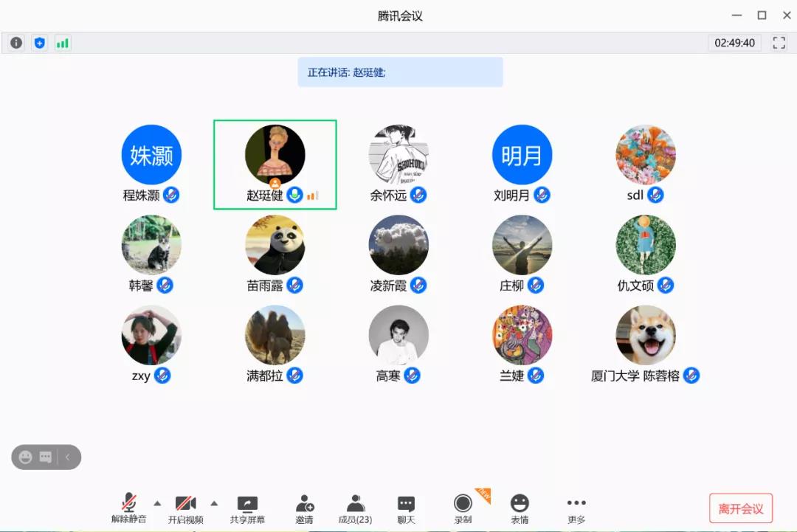Image resolution: width=797 pixels, height=532 pixels.
Task: Select 赵珽健's speaker avatar tile
Action: (x=275, y=155)
